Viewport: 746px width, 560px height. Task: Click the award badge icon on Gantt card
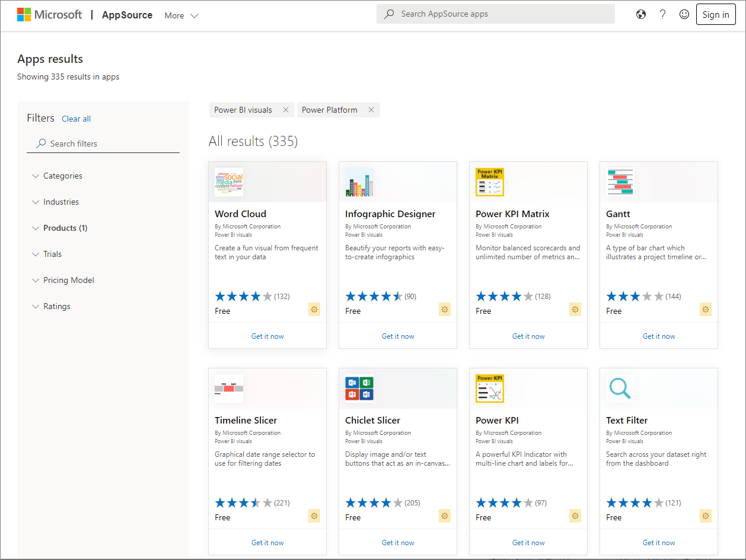(706, 309)
